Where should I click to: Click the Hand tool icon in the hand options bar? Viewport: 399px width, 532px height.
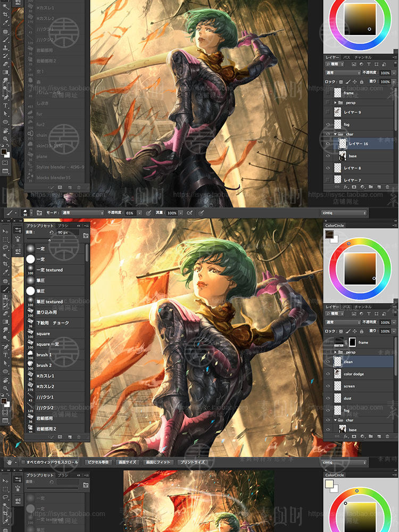10,462
